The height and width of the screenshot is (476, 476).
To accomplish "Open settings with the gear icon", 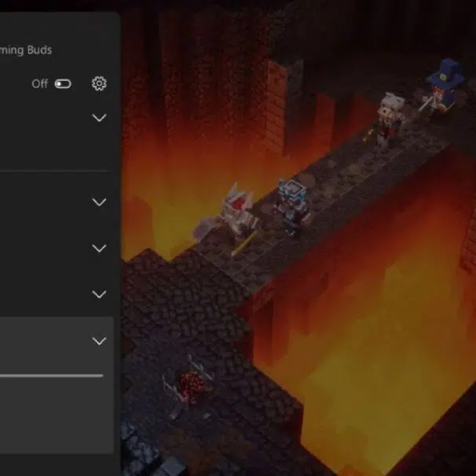I will pyautogui.click(x=99, y=83).
